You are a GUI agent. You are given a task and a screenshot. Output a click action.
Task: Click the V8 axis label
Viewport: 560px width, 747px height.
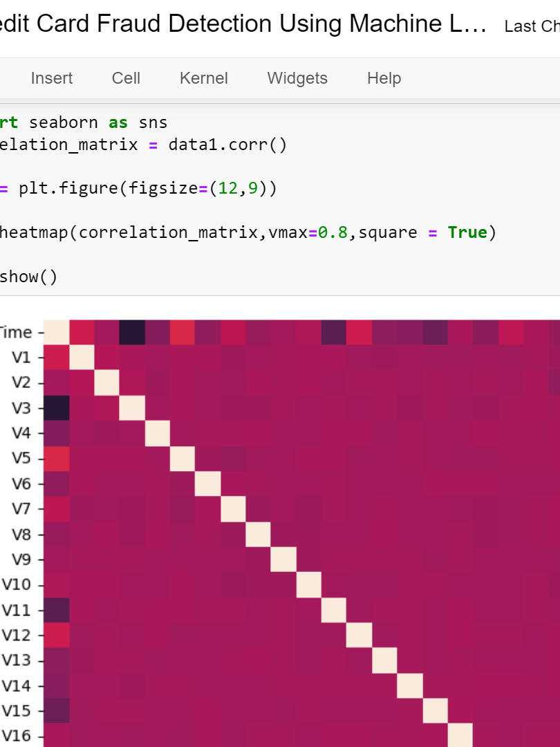click(21, 534)
